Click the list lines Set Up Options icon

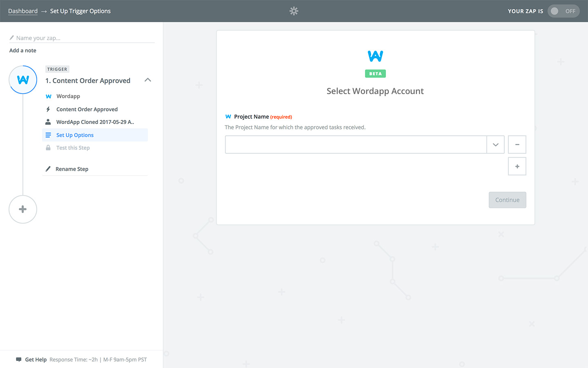pos(48,135)
